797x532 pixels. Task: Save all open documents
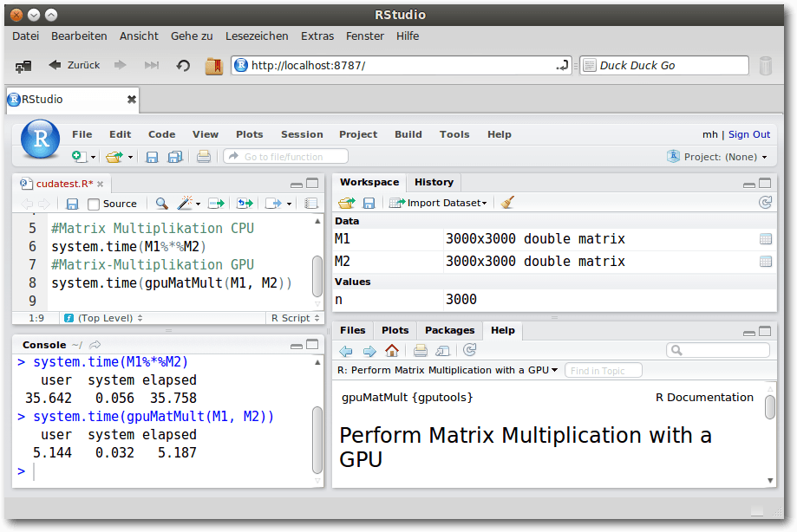pos(175,157)
